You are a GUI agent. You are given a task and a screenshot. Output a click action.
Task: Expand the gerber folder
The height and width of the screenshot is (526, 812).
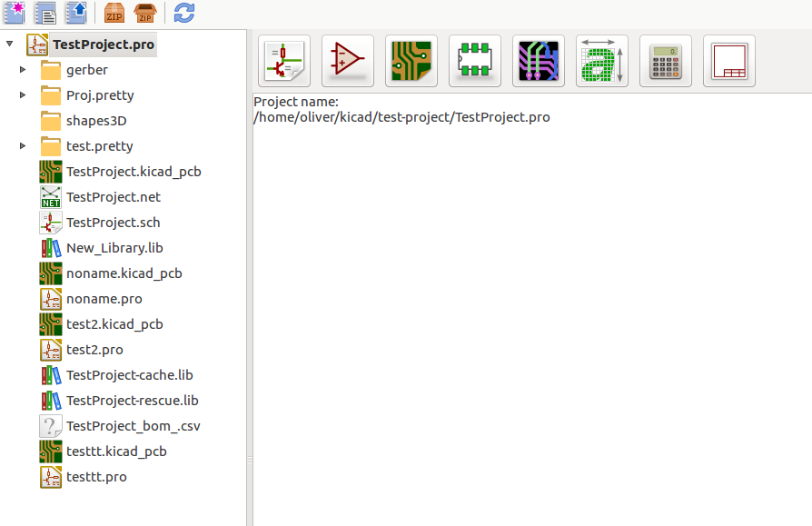pyautogui.click(x=23, y=69)
